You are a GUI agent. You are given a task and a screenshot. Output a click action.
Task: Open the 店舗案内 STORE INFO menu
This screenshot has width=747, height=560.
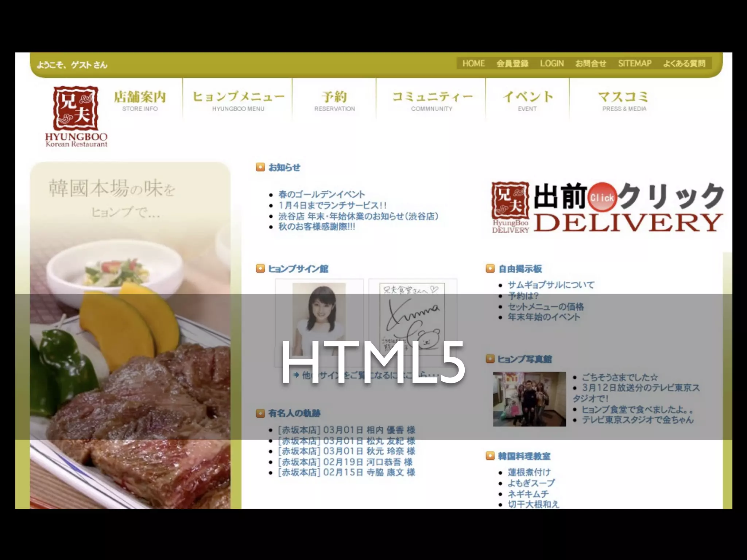click(x=140, y=101)
